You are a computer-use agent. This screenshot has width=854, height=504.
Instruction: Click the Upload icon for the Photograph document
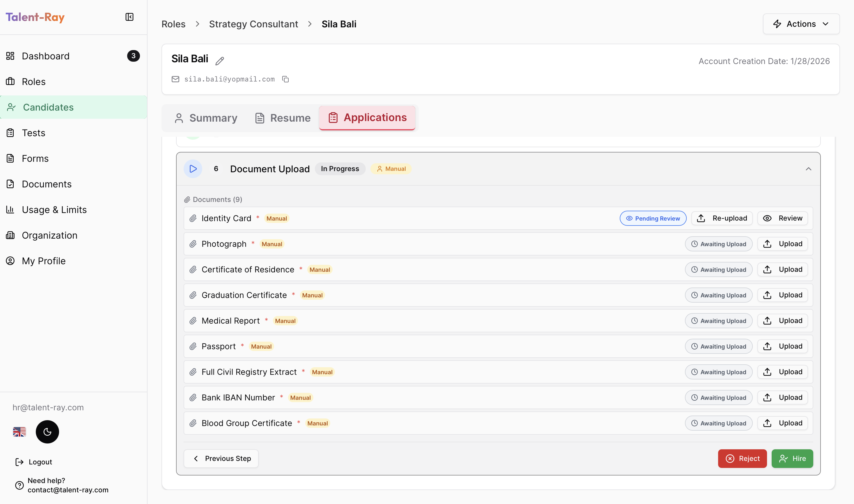767,244
